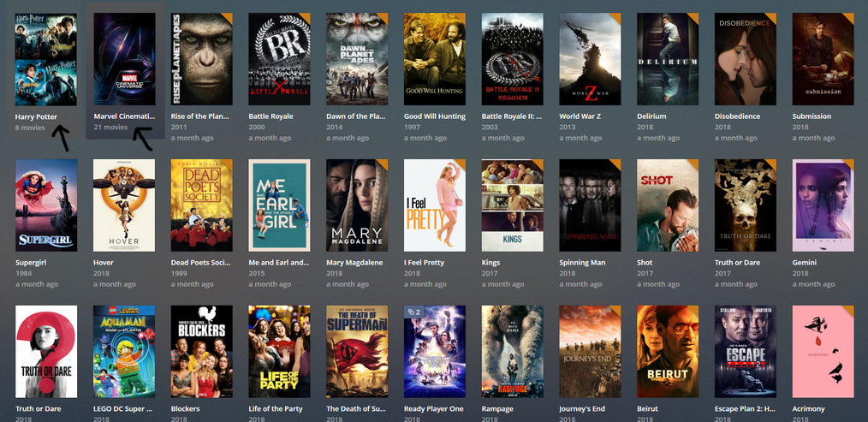Click the "Harry Potter" title link
Viewport: 868px width, 422px height.
tap(36, 117)
